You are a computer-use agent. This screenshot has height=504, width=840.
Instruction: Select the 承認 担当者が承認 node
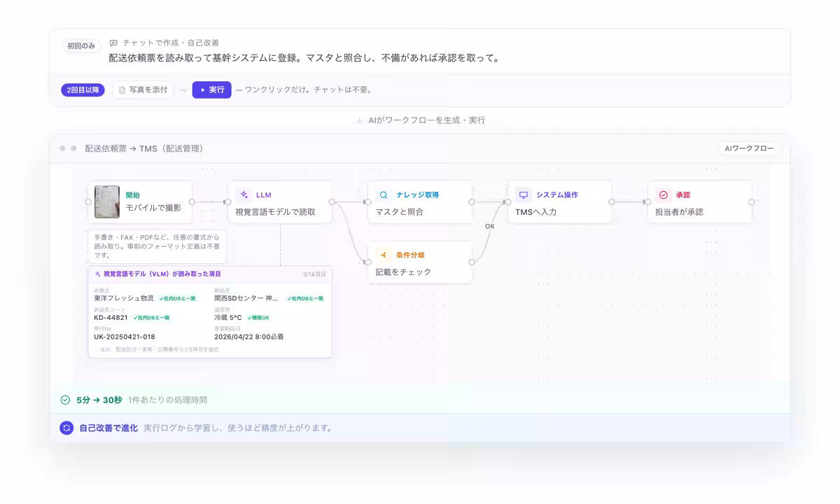pyautogui.click(x=700, y=202)
